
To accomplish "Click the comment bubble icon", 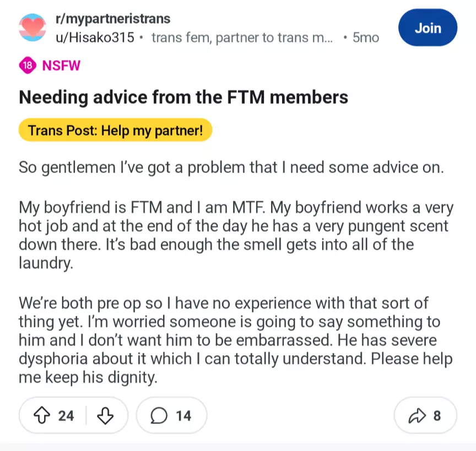I will [x=159, y=416].
